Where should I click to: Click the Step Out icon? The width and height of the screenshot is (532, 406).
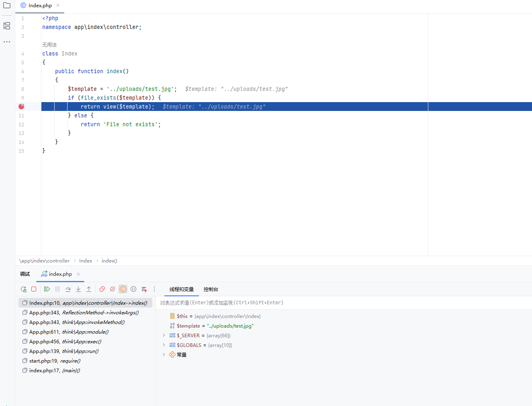pos(89,289)
